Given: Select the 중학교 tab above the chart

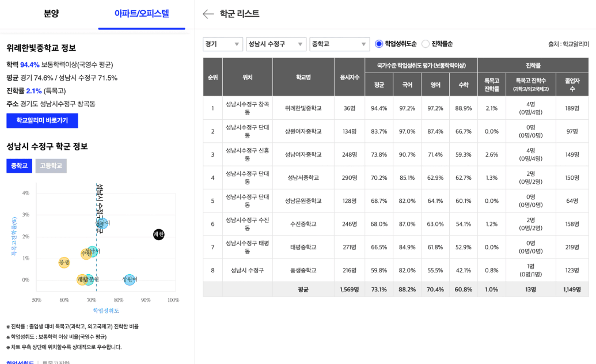Looking at the screenshot, I should (20, 166).
